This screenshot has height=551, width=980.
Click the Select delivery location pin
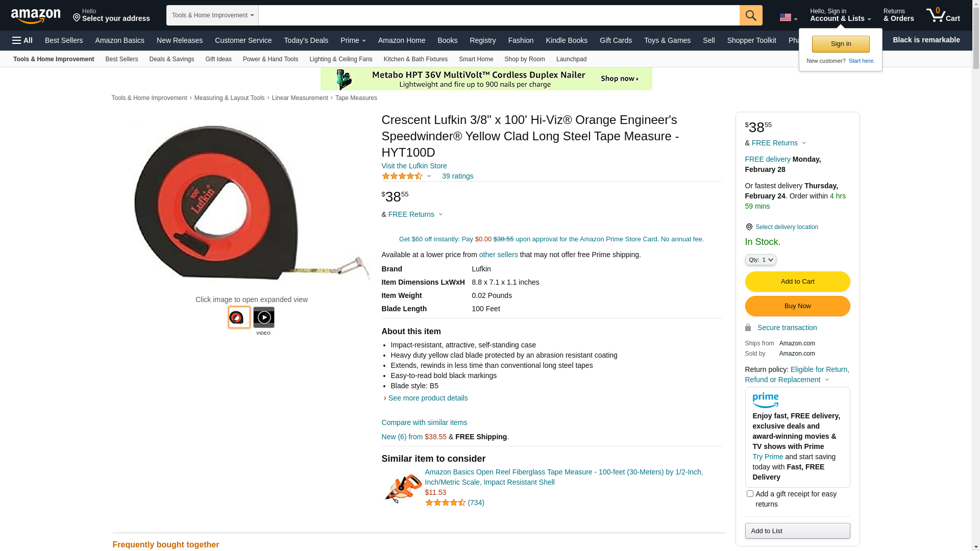pos(749,227)
